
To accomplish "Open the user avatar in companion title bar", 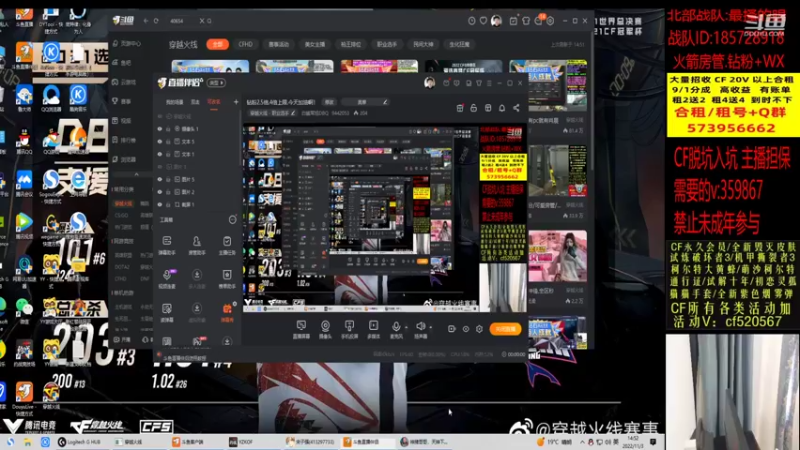I will click(430, 83).
